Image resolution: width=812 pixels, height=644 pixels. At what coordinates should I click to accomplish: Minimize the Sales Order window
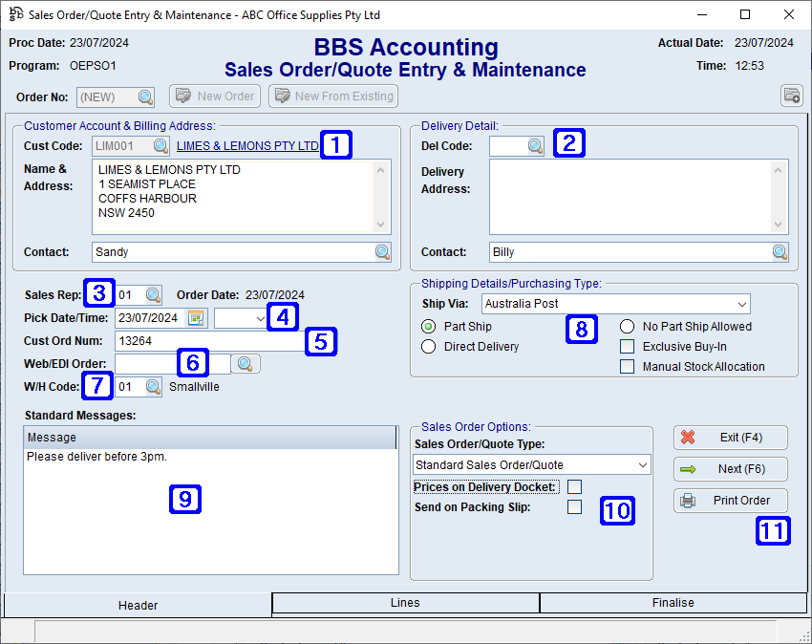tap(702, 14)
